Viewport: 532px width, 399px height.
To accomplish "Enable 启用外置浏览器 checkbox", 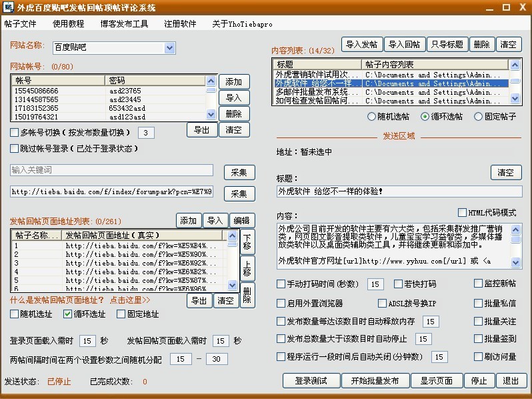I will [x=281, y=303].
